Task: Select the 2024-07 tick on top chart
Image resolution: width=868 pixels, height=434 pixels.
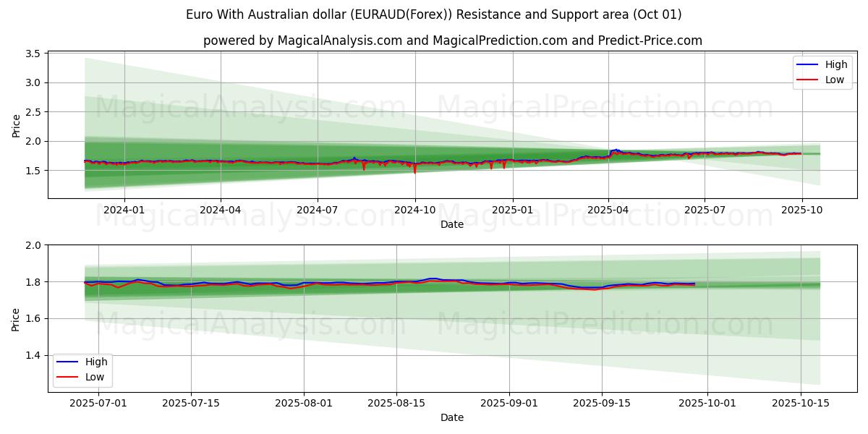Action: pyautogui.click(x=317, y=210)
